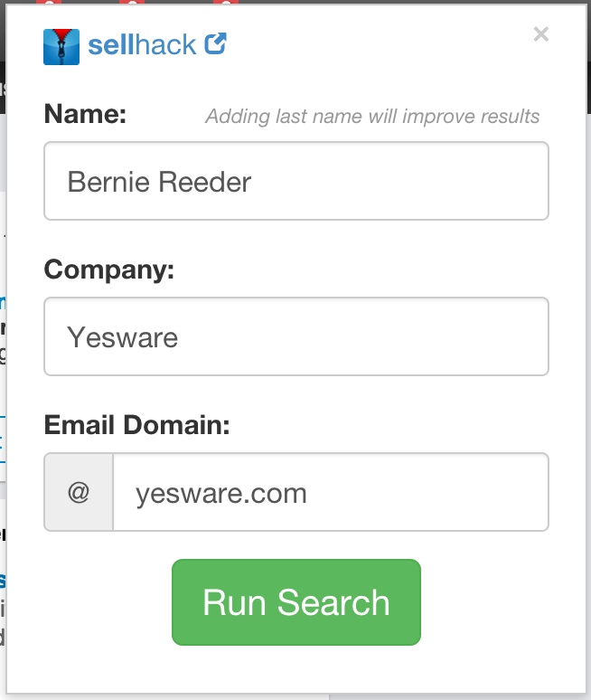Click the "Name:" field label
The height and width of the screenshot is (700, 591).
click(x=86, y=115)
